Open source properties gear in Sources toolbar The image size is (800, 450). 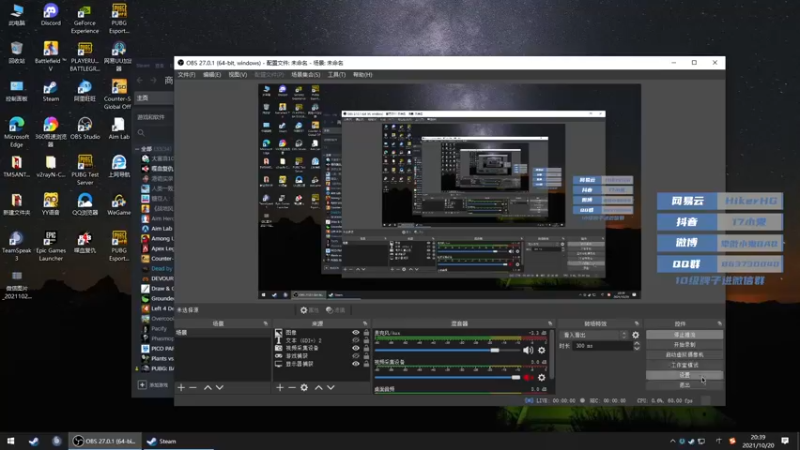click(x=304, y=388)
